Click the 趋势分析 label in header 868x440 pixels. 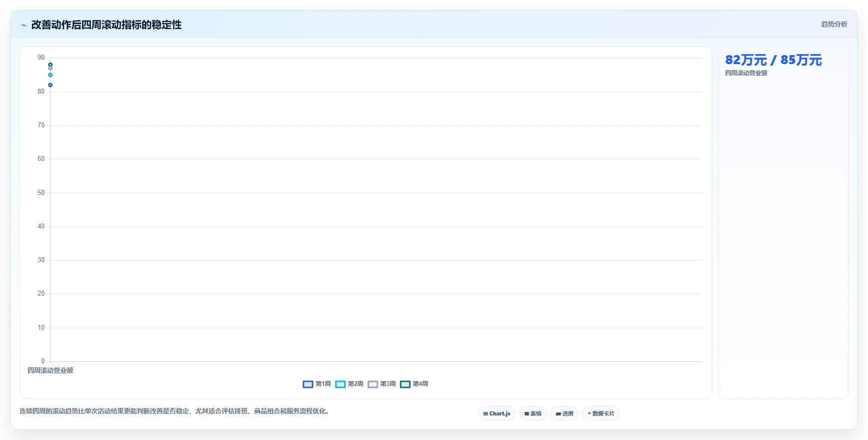click(x=834, y=24)
